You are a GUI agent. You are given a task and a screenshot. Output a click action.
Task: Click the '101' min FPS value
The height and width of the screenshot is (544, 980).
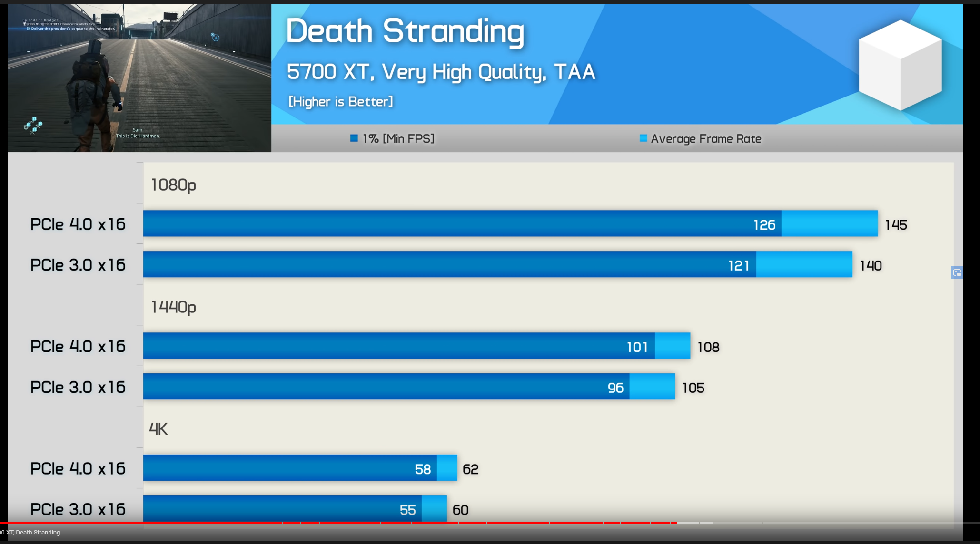click(x=637, y=347)
